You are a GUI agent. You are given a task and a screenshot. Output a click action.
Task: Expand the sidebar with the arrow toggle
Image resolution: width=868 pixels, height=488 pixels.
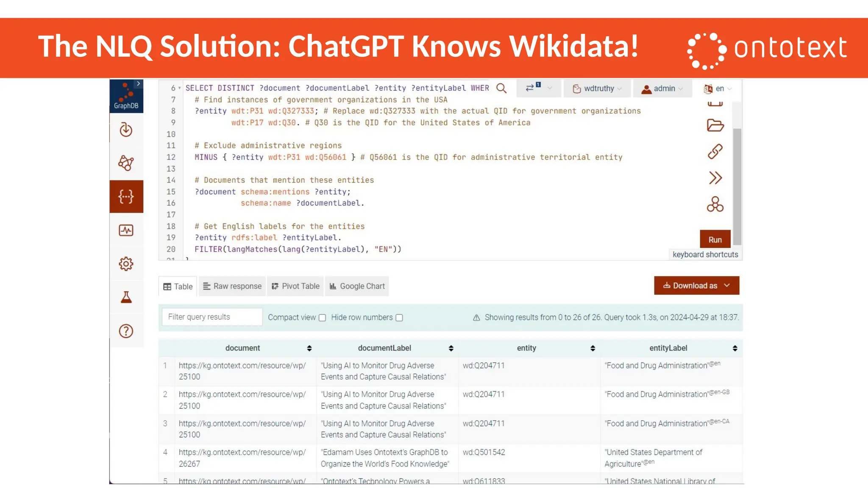point(138,84)
